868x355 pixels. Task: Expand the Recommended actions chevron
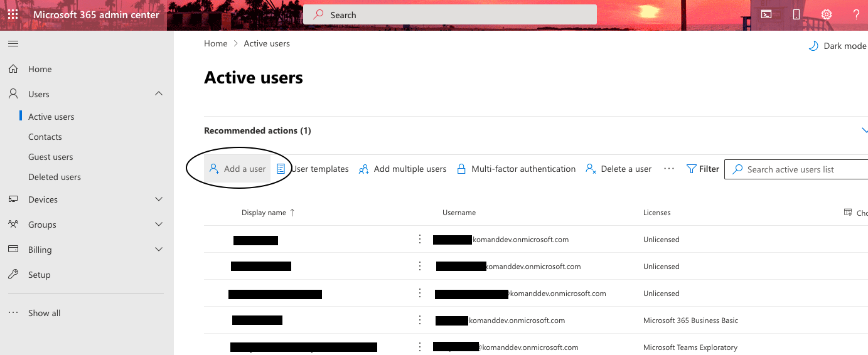pos(864,130)
